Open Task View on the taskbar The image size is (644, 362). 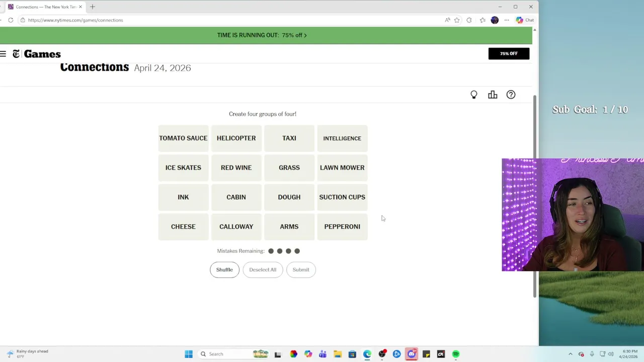278,354
